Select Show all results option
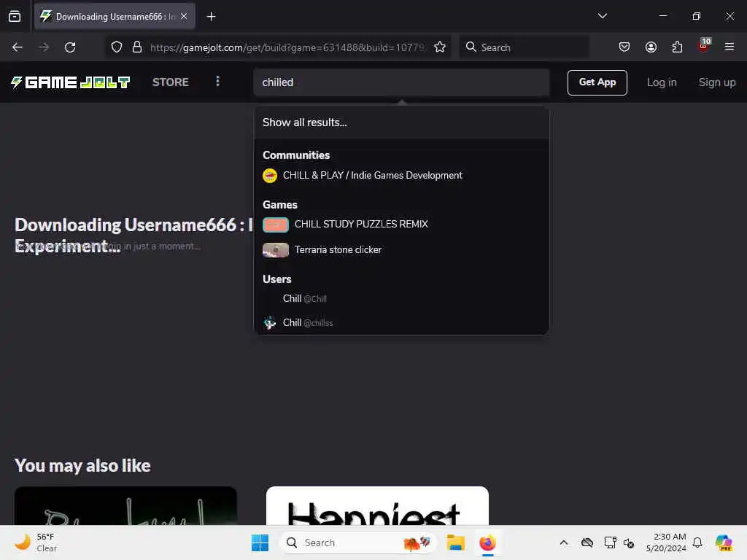 [x=402, y=122]
